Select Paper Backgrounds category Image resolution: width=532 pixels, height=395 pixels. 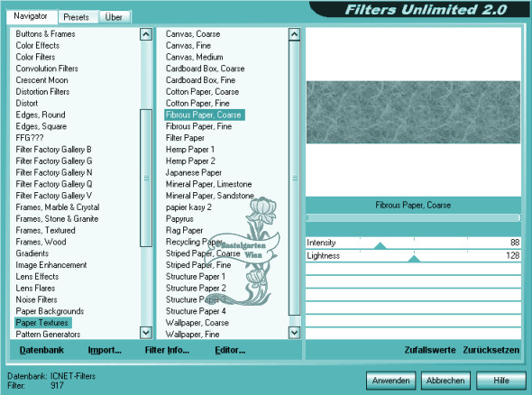[x=50, y=311]
